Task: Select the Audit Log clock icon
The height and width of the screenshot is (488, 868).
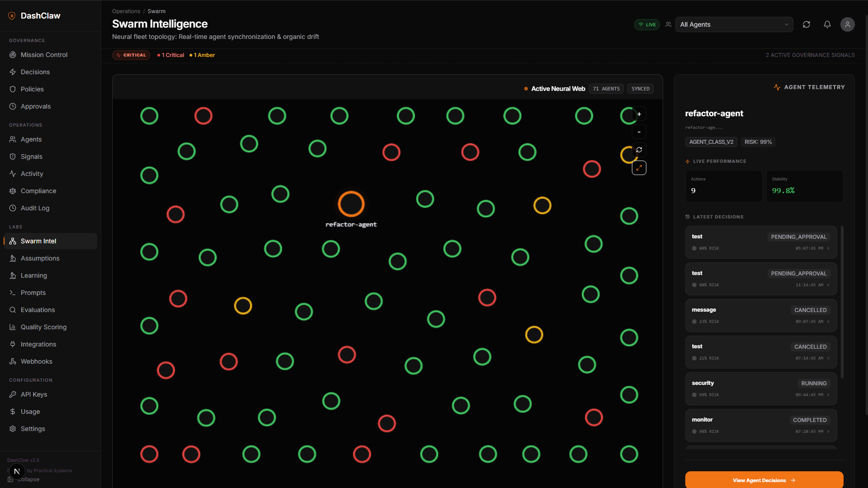Action: [13, 208]
